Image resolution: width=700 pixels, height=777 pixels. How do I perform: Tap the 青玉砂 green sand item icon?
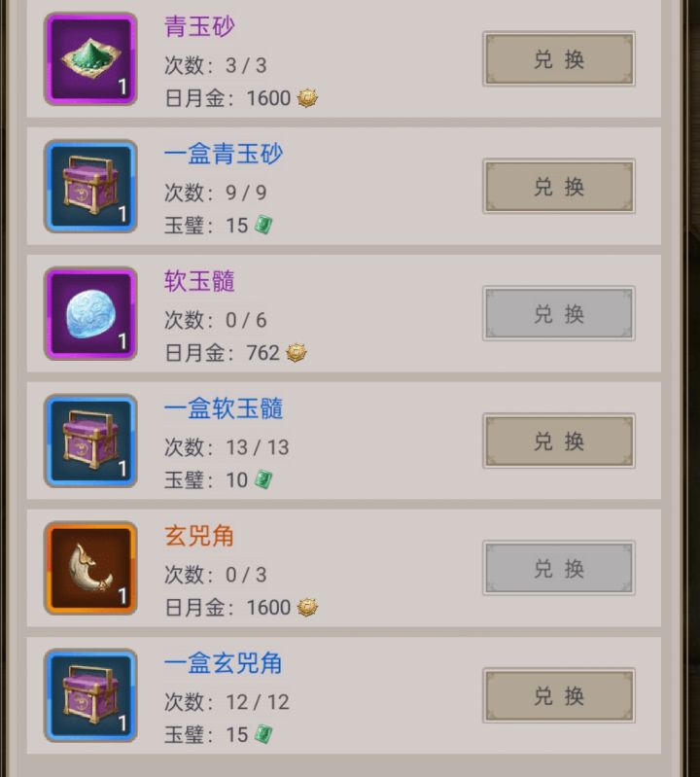pyautogui.click(x=90, y=59)
